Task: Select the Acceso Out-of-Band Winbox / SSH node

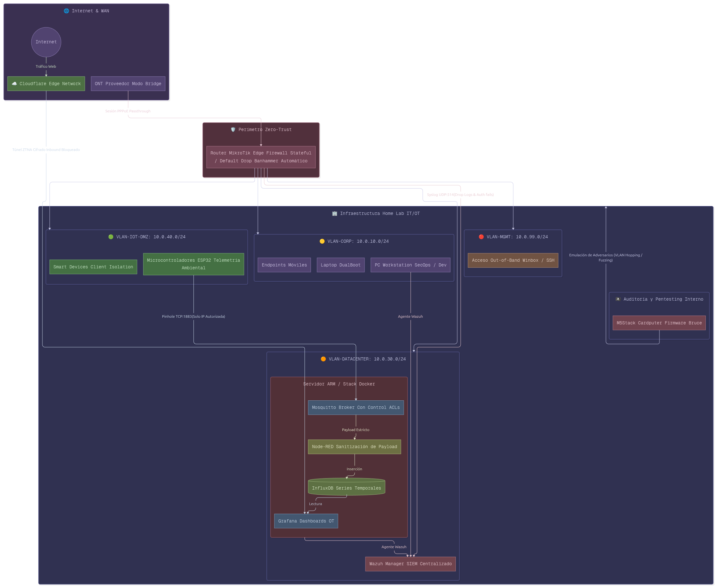Action: pyautogui.click(x=513, y=260)
